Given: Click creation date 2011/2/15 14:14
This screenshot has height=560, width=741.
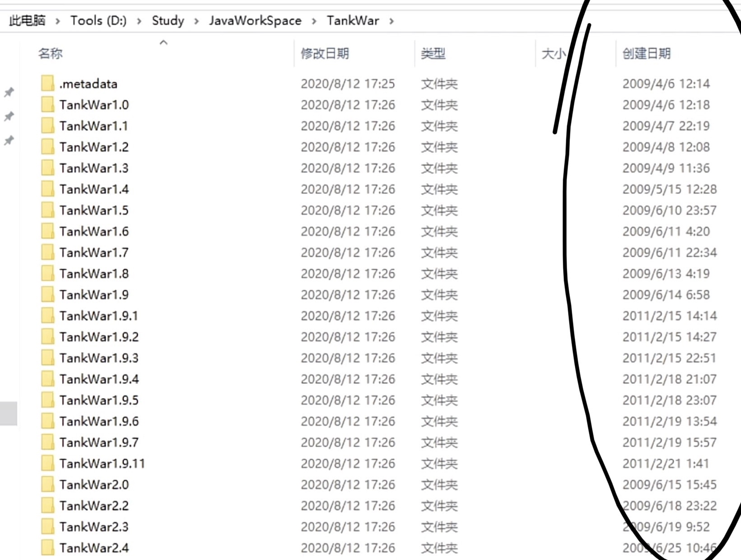Looking at the screenshot, I should (x=670, y=315).
